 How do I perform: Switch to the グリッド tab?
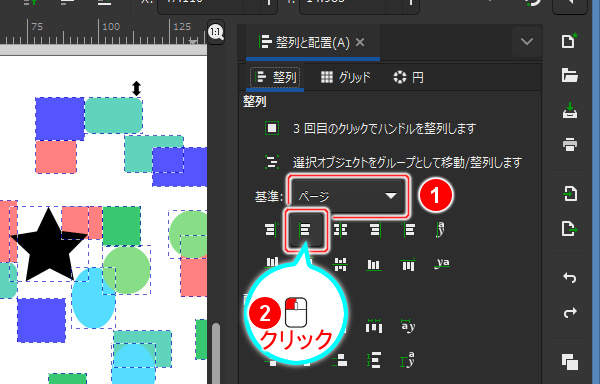tap(346, 78)
